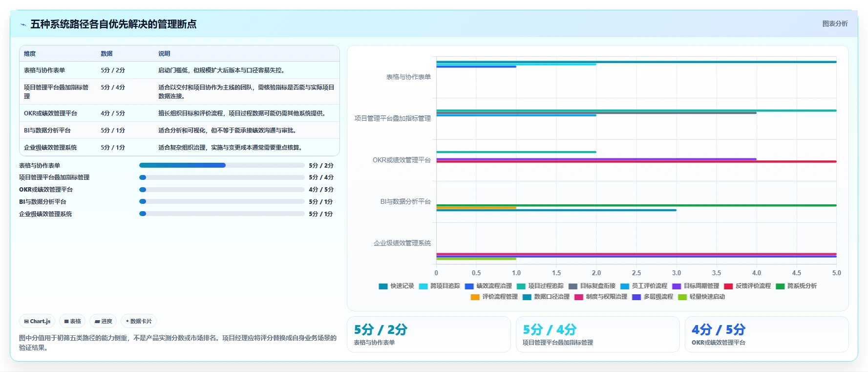Image resolution: width=868 pixels, height=372 pixels.
Task: Toggle 员工评价流程 legend series
Action: click(643, 286)
